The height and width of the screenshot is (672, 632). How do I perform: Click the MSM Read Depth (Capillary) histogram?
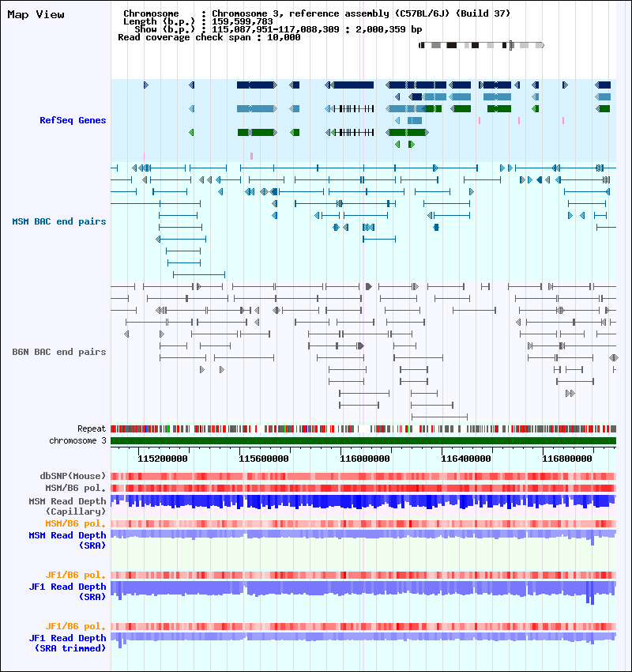tap(363, 502)
